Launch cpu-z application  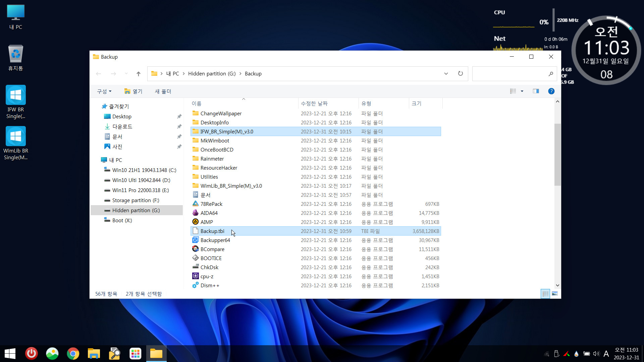(207, 276)
